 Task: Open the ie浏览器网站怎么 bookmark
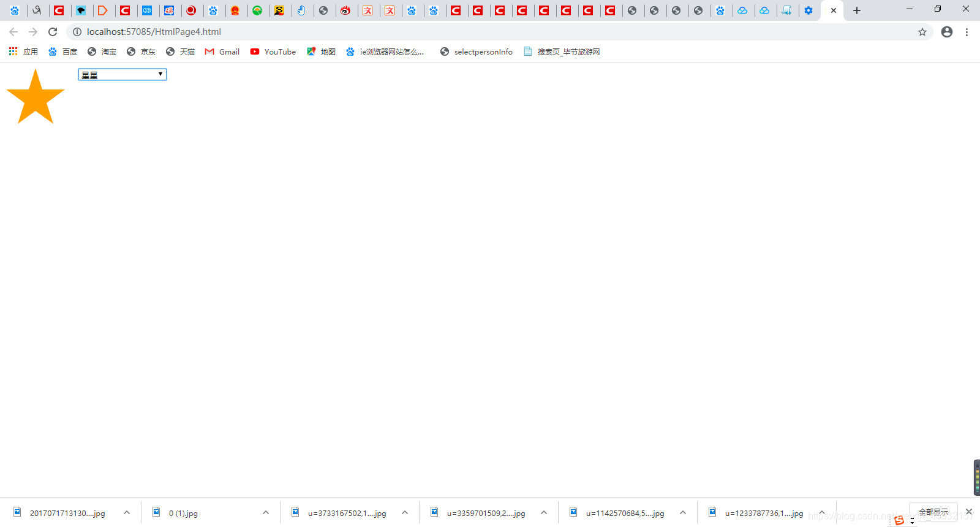click(385, 51)
